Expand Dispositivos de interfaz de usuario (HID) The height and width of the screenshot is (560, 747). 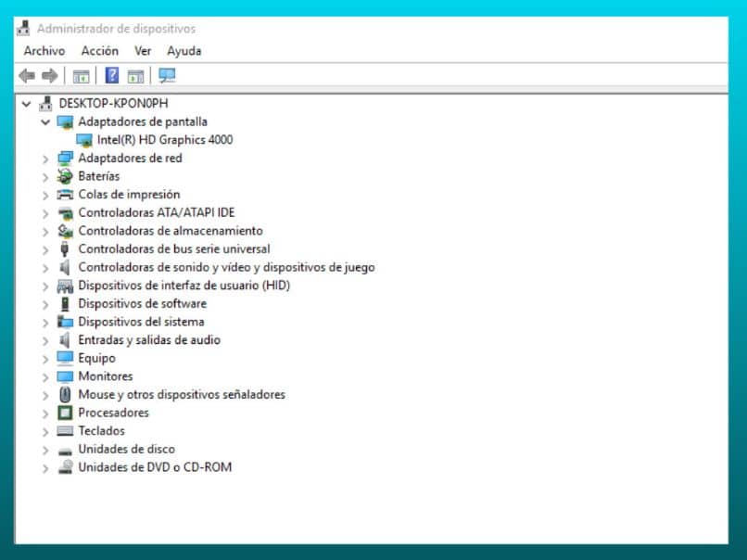pos(45,286)
